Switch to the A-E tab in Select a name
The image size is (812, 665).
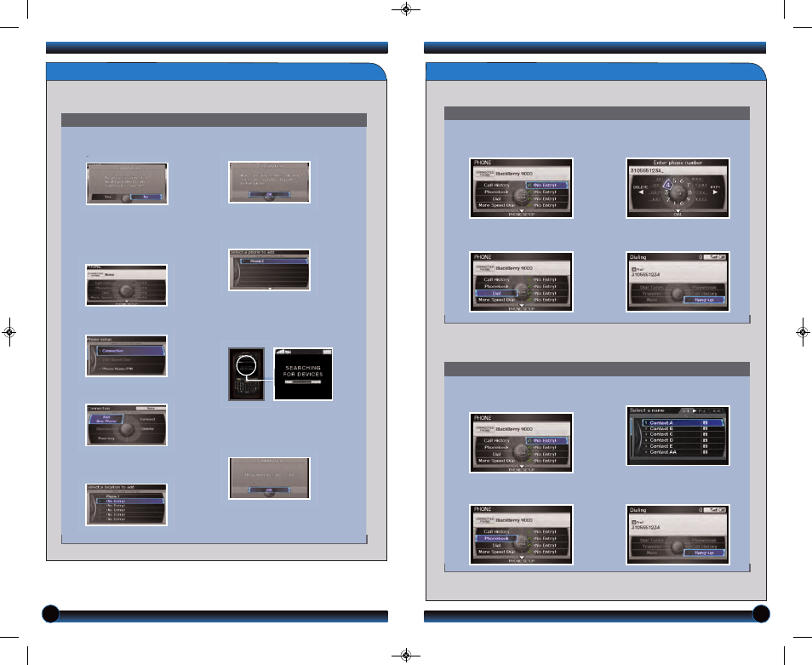[x=686, y=410]
